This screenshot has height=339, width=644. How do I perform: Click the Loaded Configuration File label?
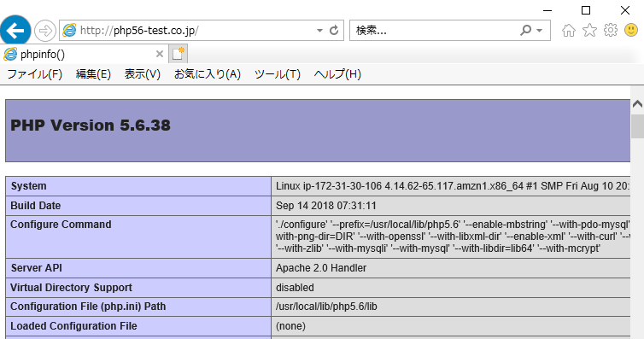74,326
